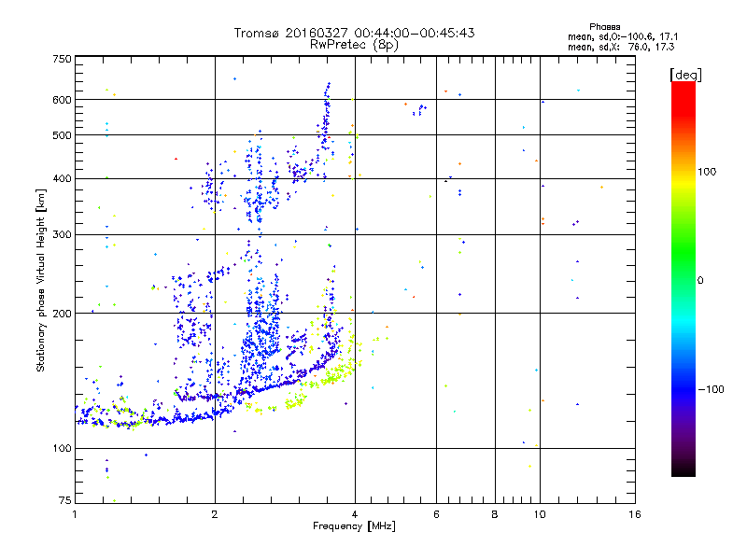Click the black bottom of the colorbar

[684, 469]
